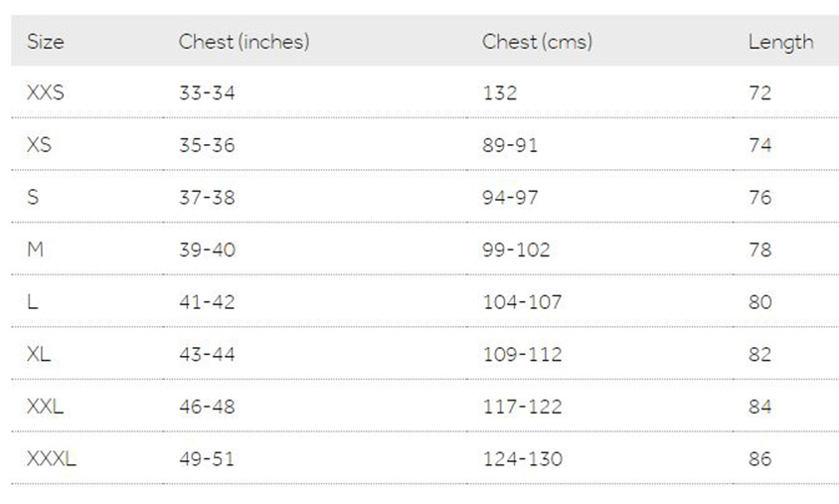
Task: Click the Size column header
Action: point(46,42)
